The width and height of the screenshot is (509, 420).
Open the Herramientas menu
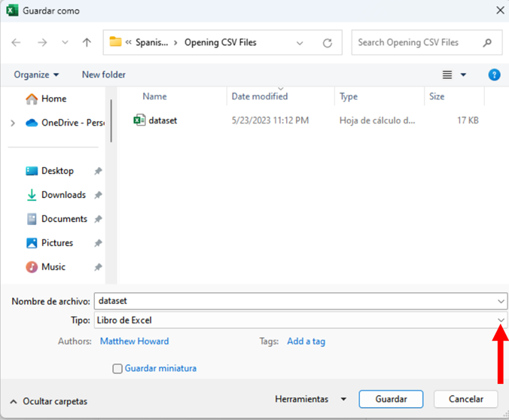coord(310,399)
